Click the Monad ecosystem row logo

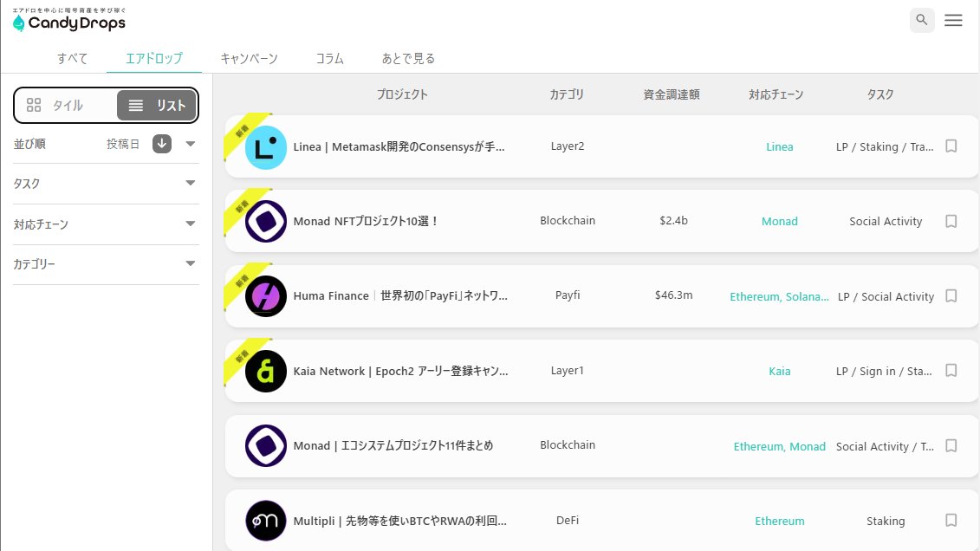(266, 446)
